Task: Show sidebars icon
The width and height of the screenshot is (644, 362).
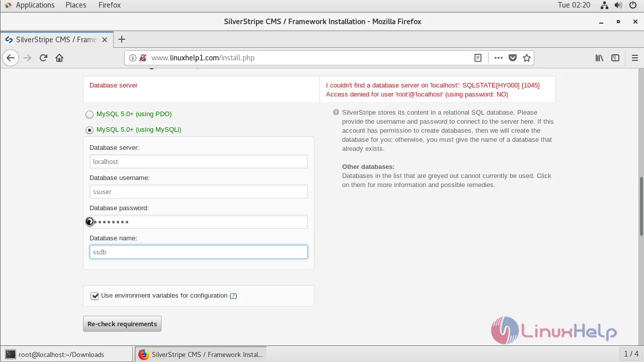Action: click(x=615, y=58)
